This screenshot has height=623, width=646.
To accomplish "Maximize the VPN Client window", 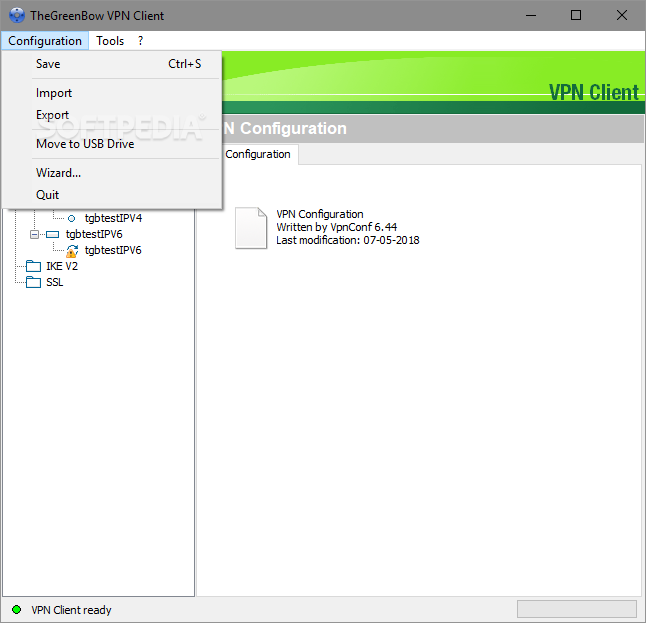I will point(576,15).
